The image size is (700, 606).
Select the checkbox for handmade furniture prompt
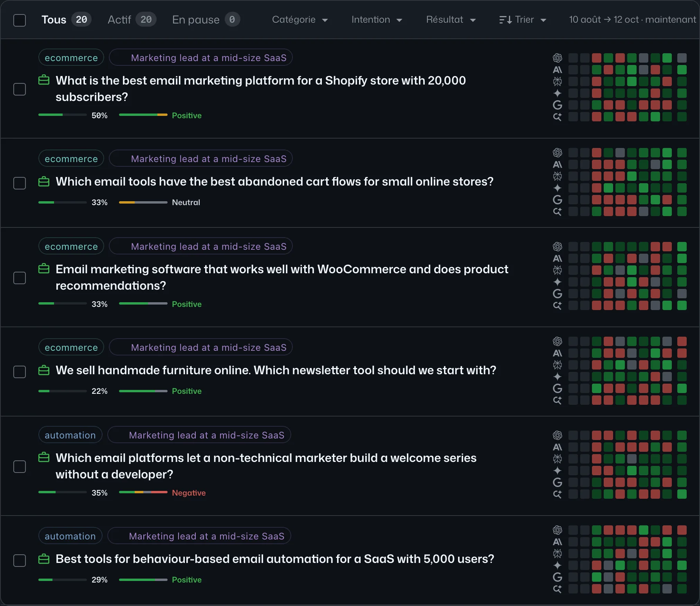click(x=20, y=372)
